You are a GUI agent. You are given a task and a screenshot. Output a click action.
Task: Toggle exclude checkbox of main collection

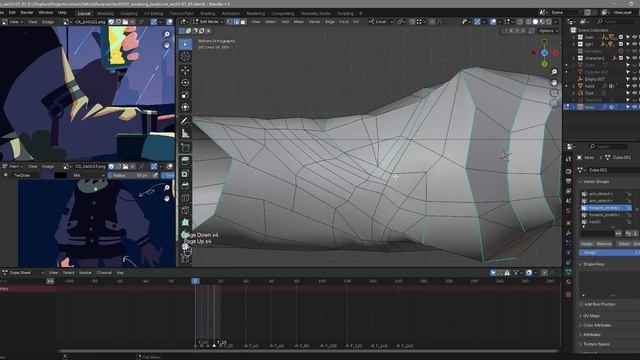(621, 37)
